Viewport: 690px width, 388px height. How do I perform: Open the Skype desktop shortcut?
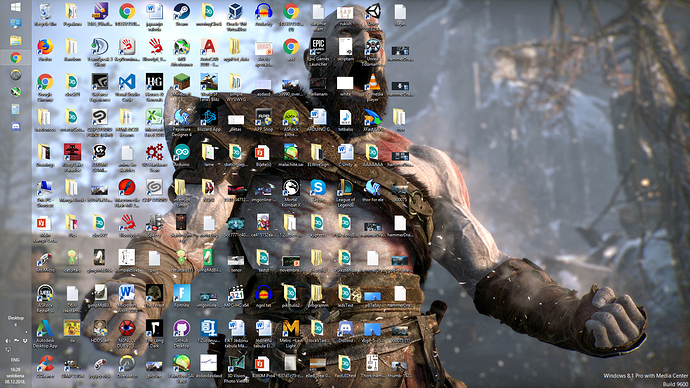[x=318, y=190]
